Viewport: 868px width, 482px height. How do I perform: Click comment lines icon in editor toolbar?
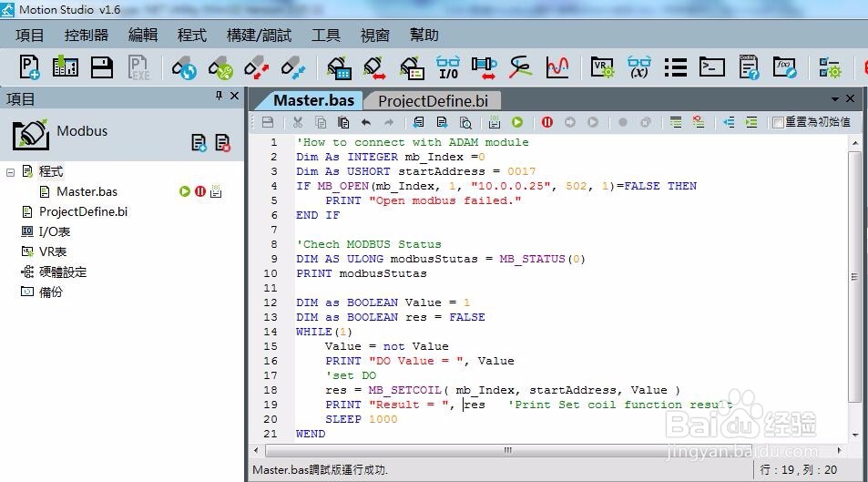tap(676, 122)
